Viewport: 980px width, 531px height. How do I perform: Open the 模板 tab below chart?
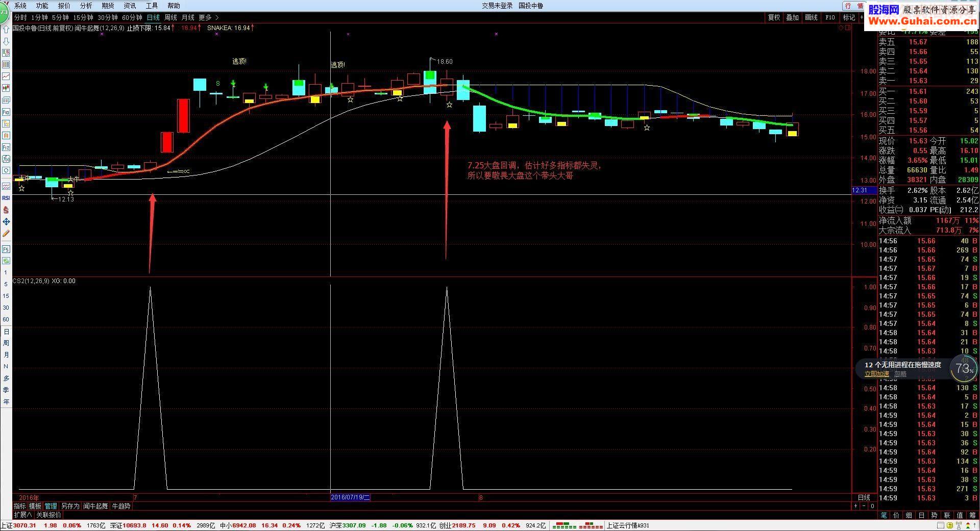click(x=35, y=506)
